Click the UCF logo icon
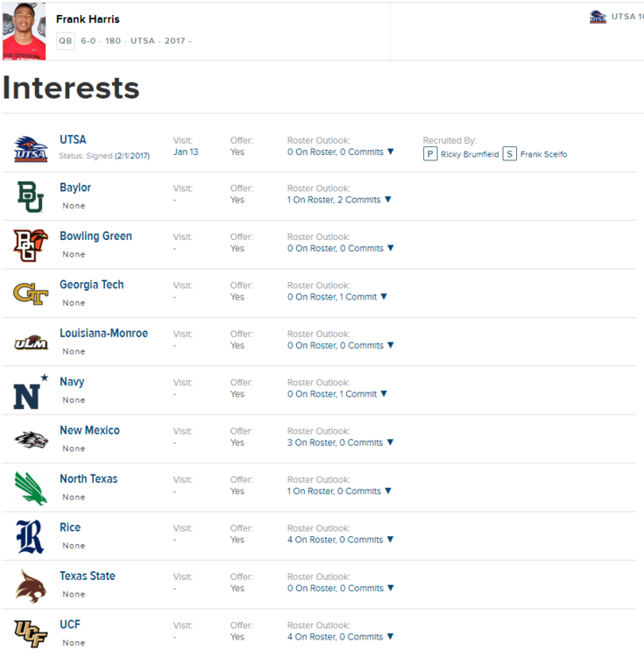 click(x=30, y=633)
